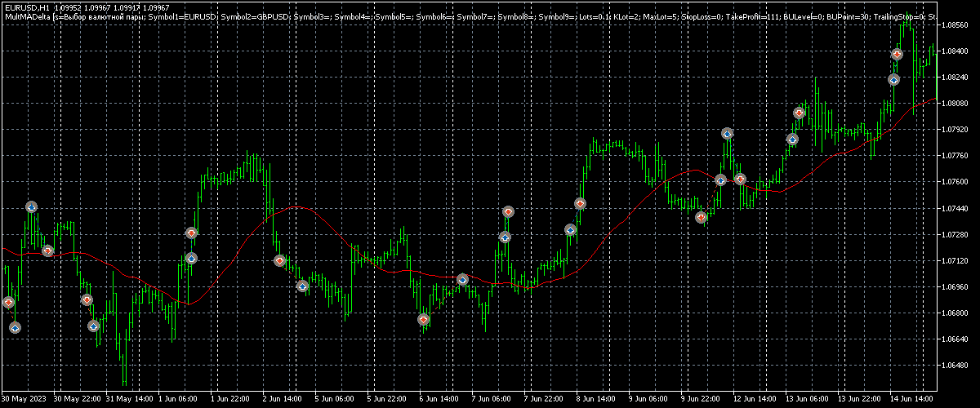Click the red sell arrow near 1.06760 on 6 Jun

[x=423, y=320]
